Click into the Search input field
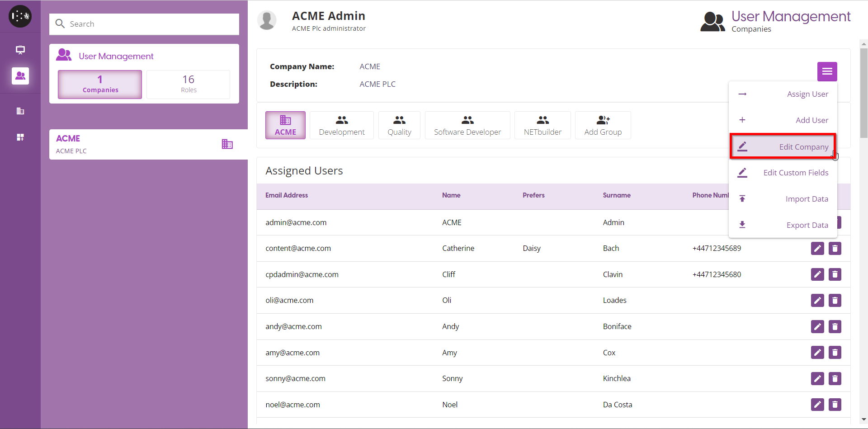The width and height of the screenshot is (868, 429). (149, 24)
